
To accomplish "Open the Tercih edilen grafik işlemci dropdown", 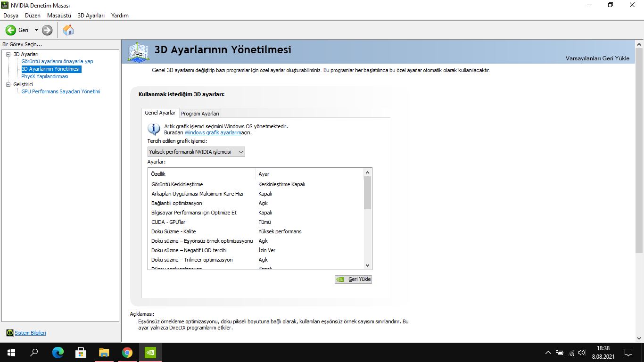I will click(196, 152).
